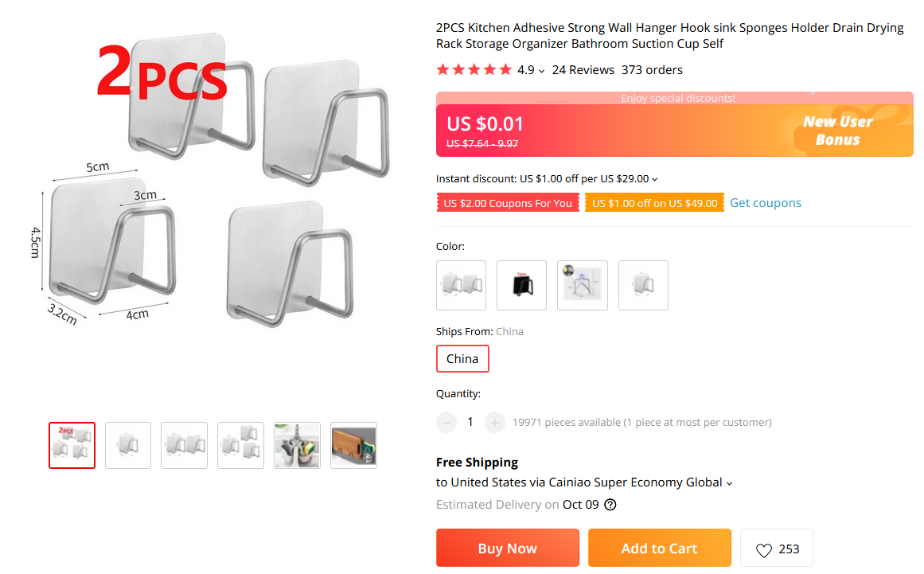
Task: Select the black hook color option
Action: [521, 285]
